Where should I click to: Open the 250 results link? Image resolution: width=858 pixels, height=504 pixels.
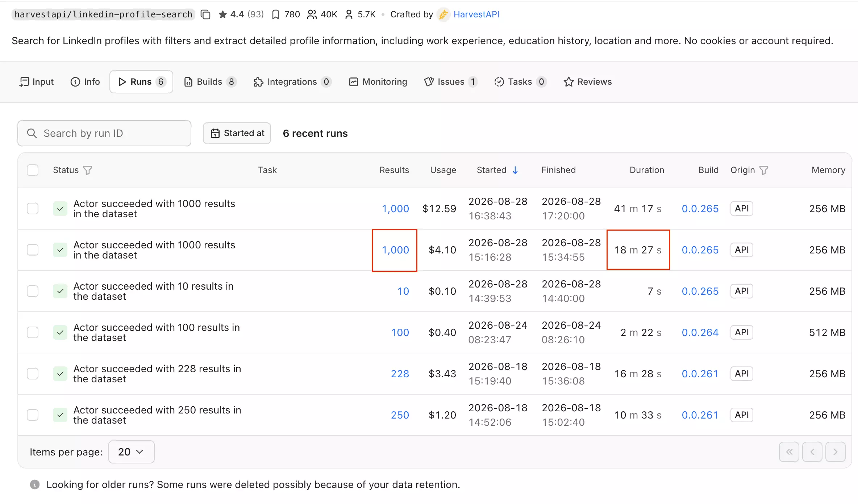400,415
